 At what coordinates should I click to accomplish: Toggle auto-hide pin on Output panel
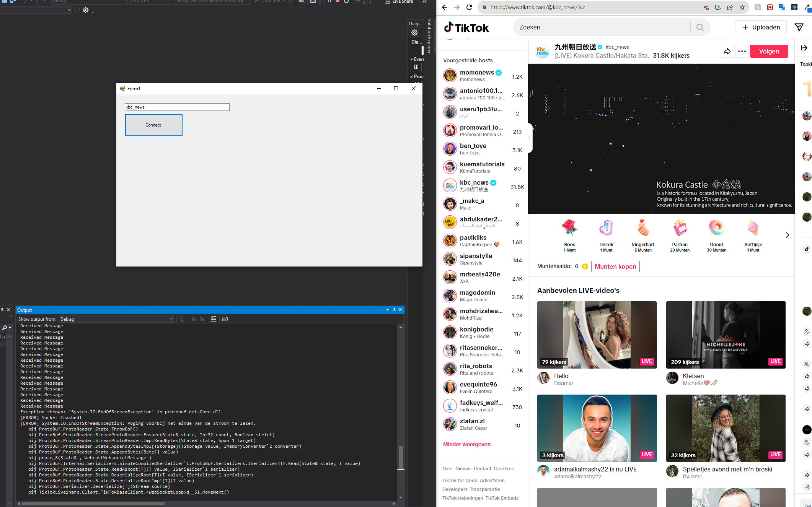click(x=394, y=310)
